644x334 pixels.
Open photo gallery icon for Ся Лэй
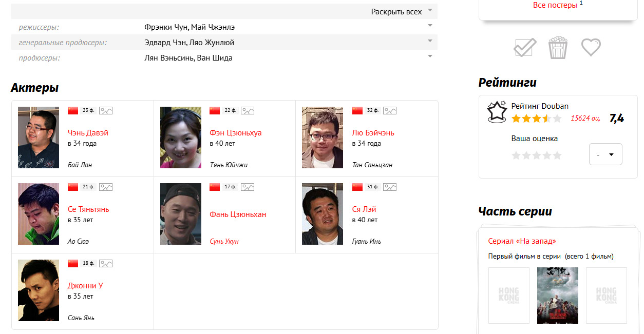click(390, 187)
